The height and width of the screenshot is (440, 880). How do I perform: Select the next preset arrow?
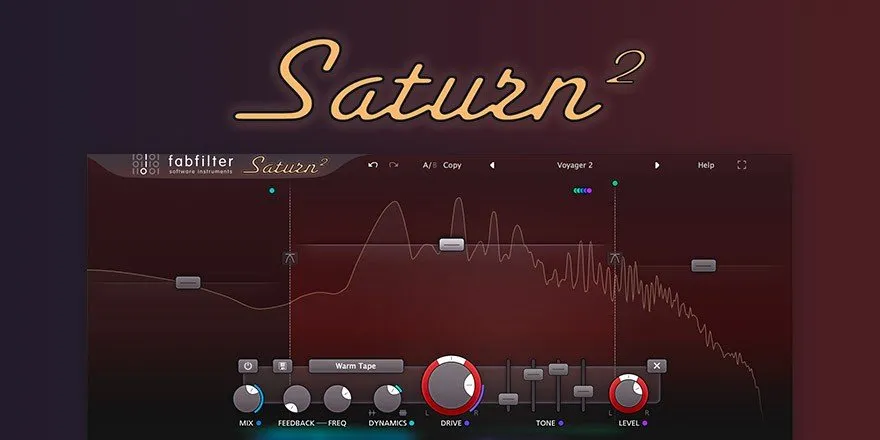[x=657, y=165]
